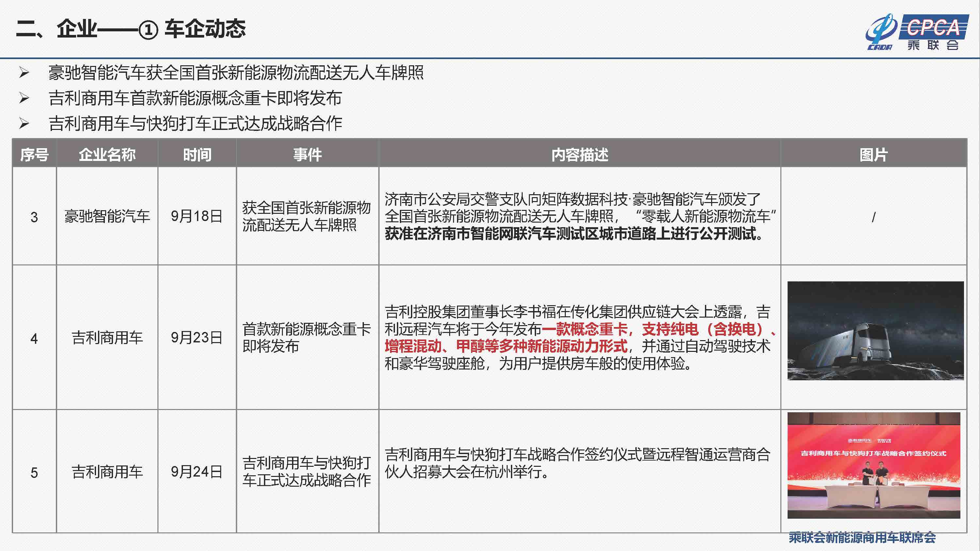The height and width of the screenshot is (551, 980).
Task: Click the first bullet arrow marker
Action: [x=24, y=72]
